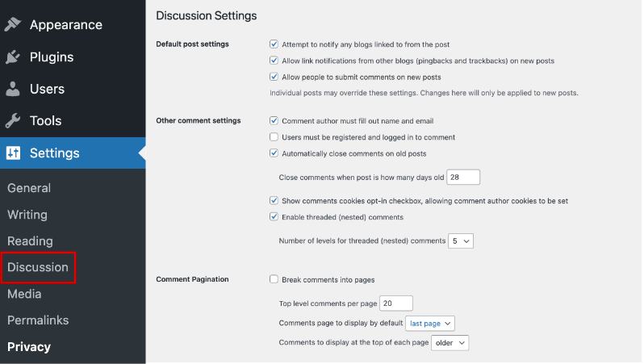Viewport: 644px width, 364px height.
Task: Open the older comments order dropdown
Action: click(450, 343)
